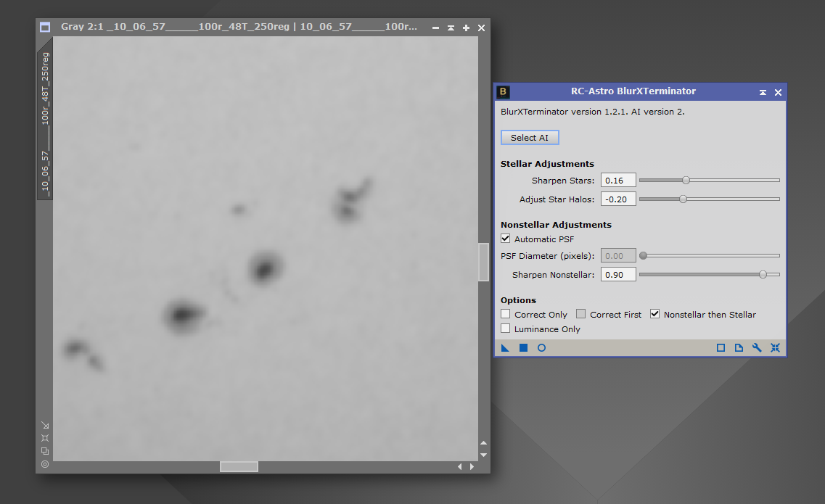Click the empty square icon in BlurXTerminator footer
This screenshot has height=504, width=825.
tap(721, 348)
